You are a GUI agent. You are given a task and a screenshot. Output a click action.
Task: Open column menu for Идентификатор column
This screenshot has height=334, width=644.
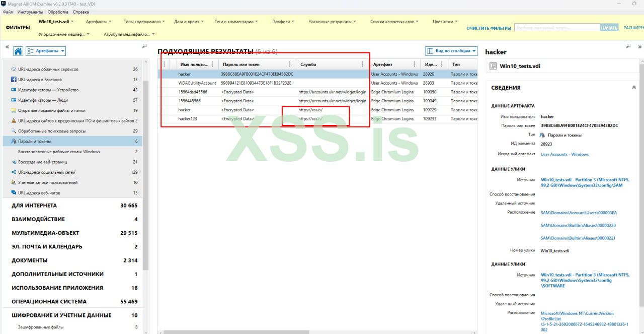coord(442,64)
